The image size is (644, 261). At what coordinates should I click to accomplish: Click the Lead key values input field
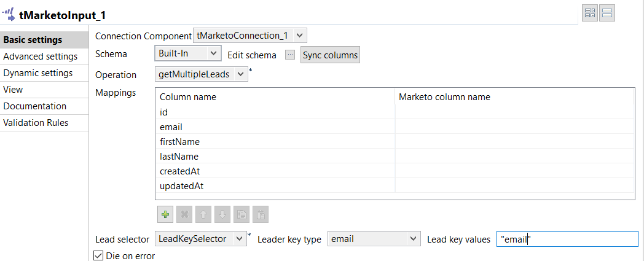click(568, 239)
